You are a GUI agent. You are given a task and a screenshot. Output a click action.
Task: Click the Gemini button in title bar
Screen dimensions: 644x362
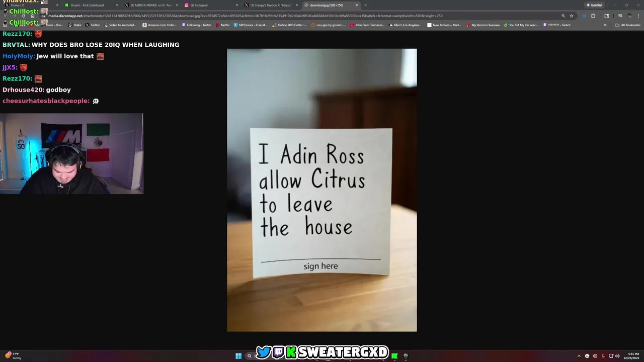tap(594, 5)
